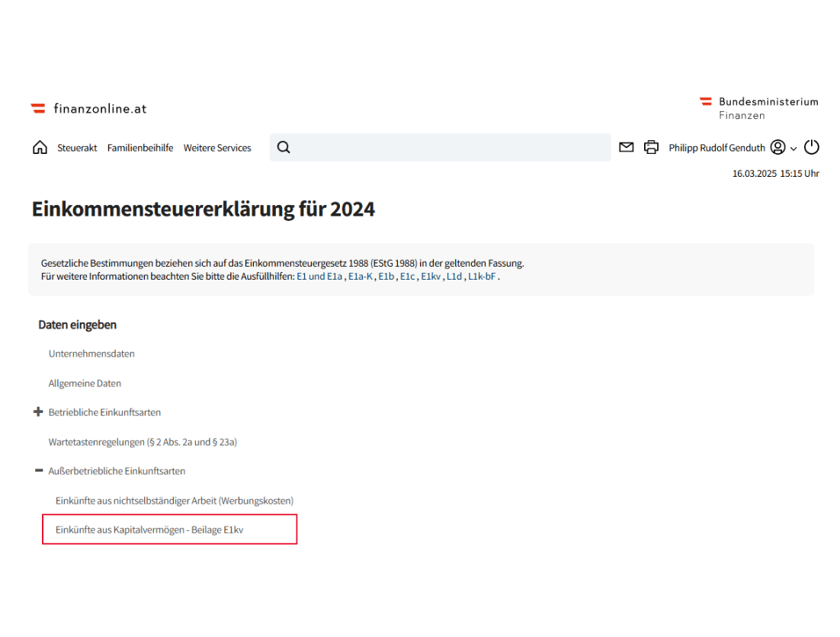Viewport: 840px width, 637px height.
Task: Click the date 16.03.2025 15:15 Uhr
Action: (x=776, y=174)
